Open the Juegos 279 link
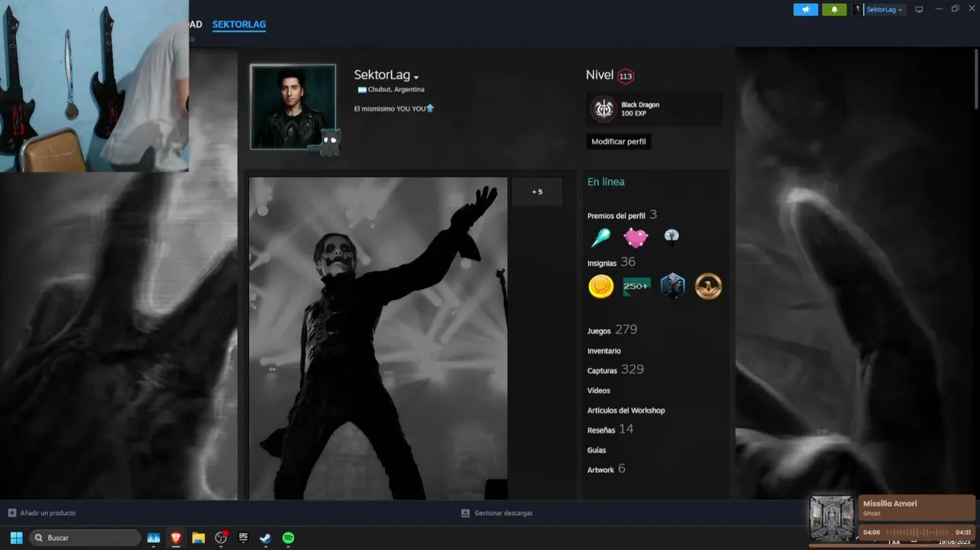Screen dimensions: 980x550 click(x=612, y=330)
